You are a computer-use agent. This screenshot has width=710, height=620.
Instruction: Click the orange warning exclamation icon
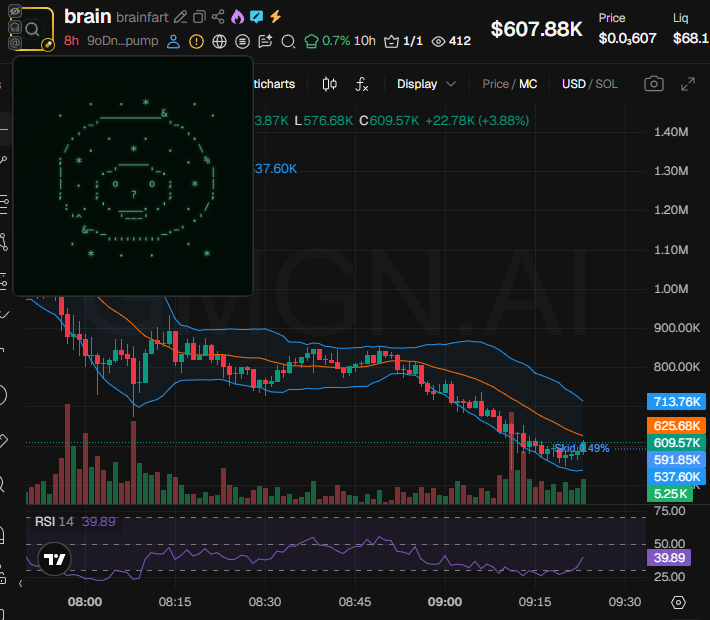tap(196, 41)
